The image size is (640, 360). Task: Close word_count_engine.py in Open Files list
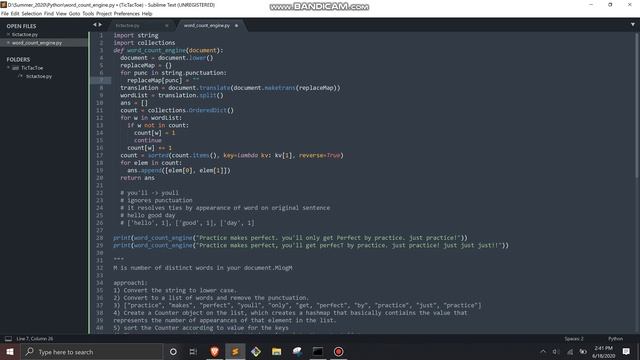tap(8, 43)
